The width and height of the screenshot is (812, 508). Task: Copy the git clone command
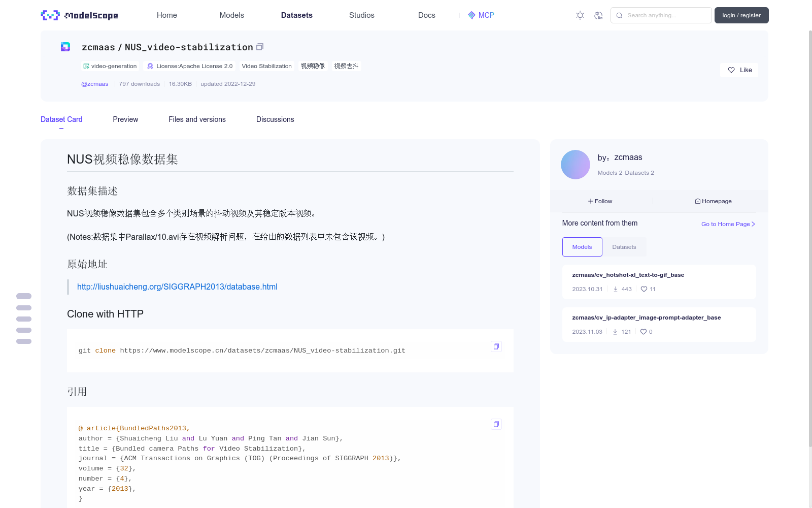[496, 346]
